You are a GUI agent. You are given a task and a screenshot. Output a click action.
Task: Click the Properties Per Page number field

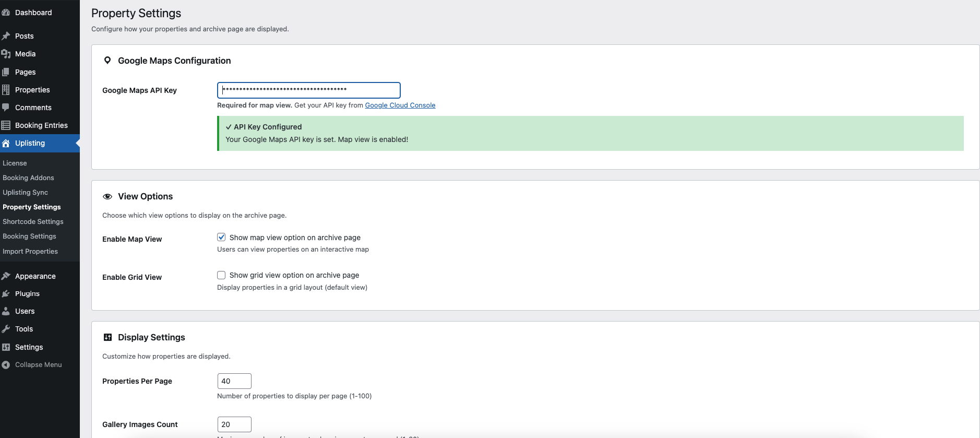(x=234, y=381)
